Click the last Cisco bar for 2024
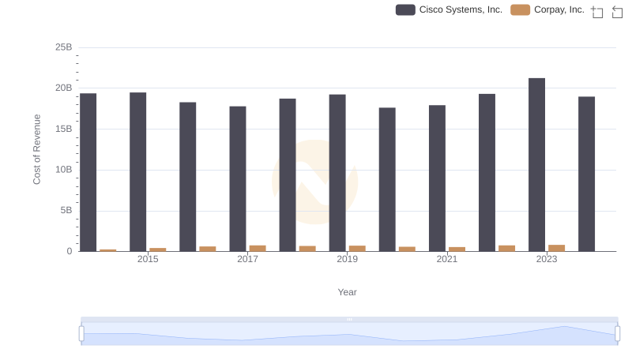 click(x=586, y=174)
